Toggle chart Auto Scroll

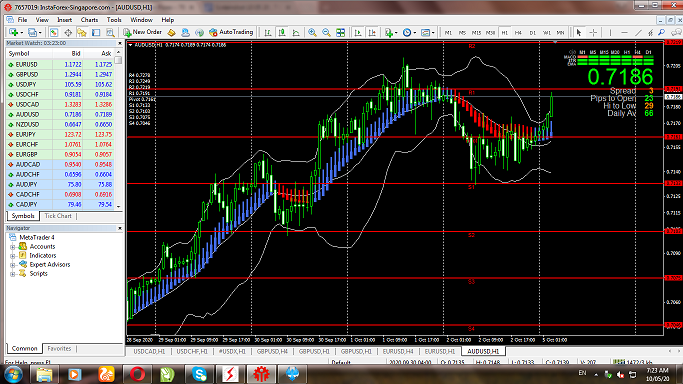(358, 32)
